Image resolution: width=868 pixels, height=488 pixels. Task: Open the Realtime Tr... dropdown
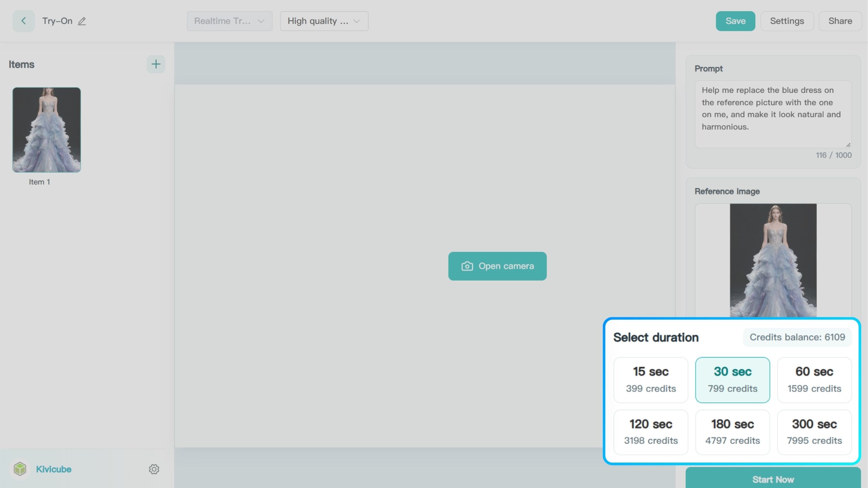tap(230, 21)
